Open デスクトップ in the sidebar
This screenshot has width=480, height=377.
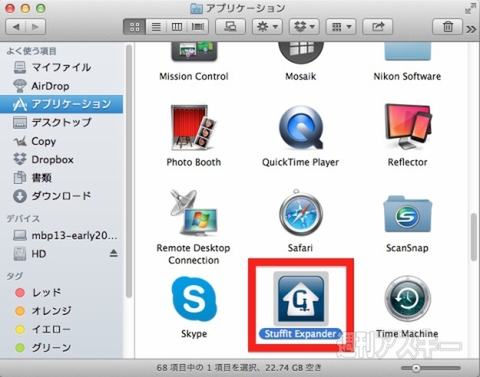pyautogui.click(x=61, y=122)
